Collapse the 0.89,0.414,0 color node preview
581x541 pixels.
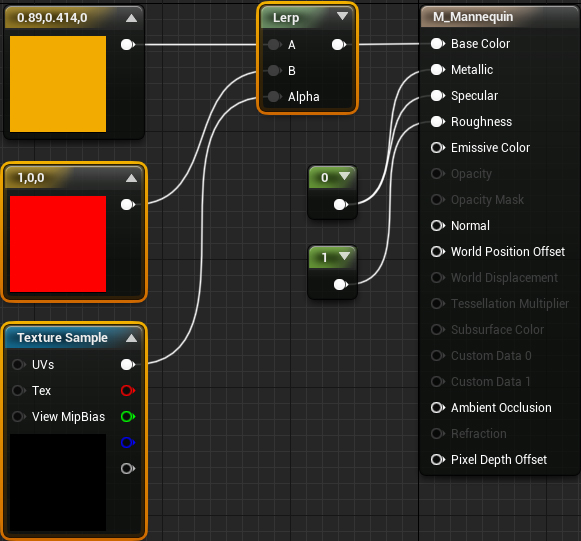131,18
